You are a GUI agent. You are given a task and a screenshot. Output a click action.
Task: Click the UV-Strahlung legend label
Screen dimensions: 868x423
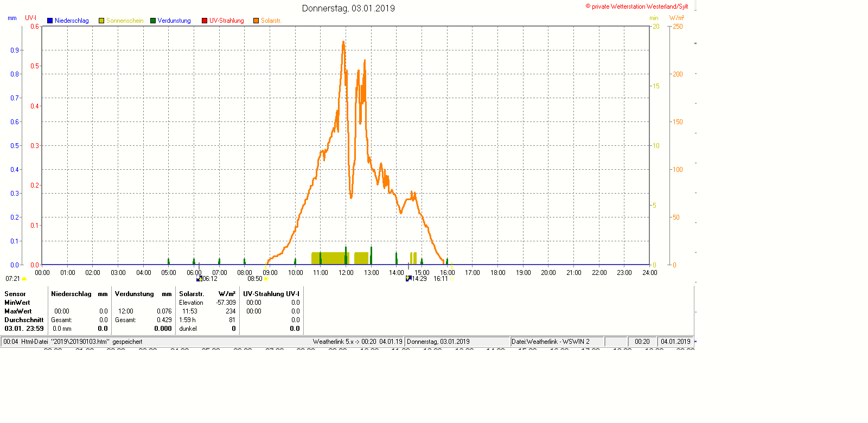coord(227,21)
